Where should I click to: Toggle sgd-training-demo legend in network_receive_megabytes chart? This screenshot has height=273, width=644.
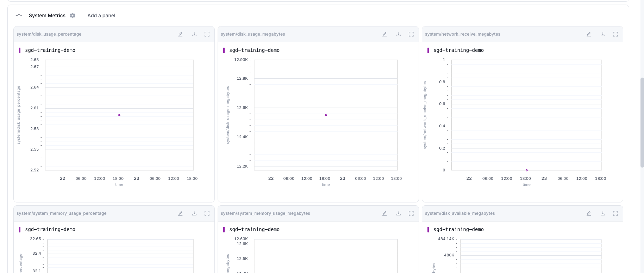(x=456, y=50)
